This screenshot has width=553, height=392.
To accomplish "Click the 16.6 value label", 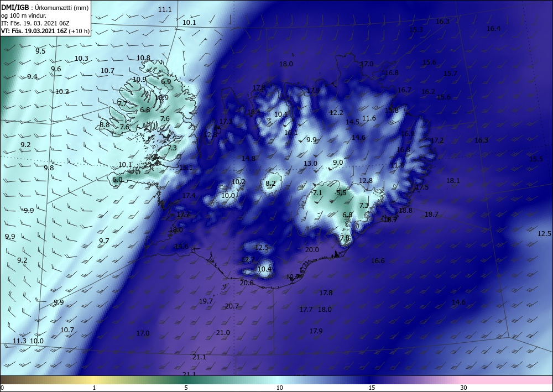I will coord(378,261).
